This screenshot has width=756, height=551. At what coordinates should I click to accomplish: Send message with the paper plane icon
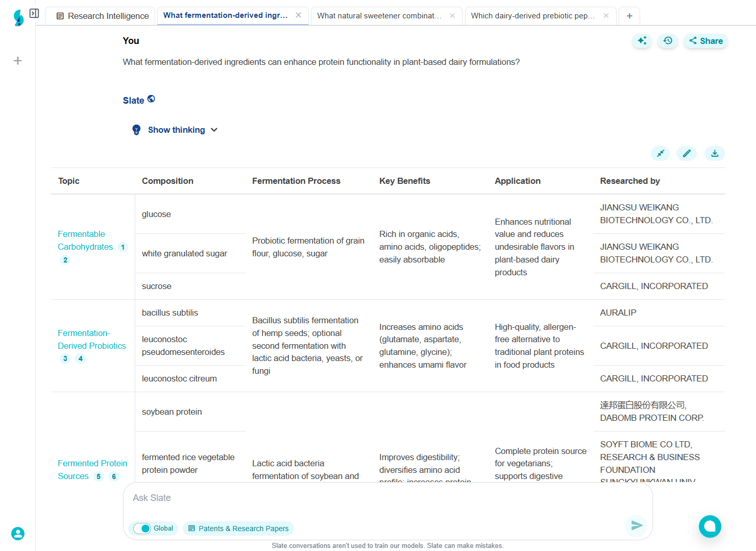coord(636,525)
